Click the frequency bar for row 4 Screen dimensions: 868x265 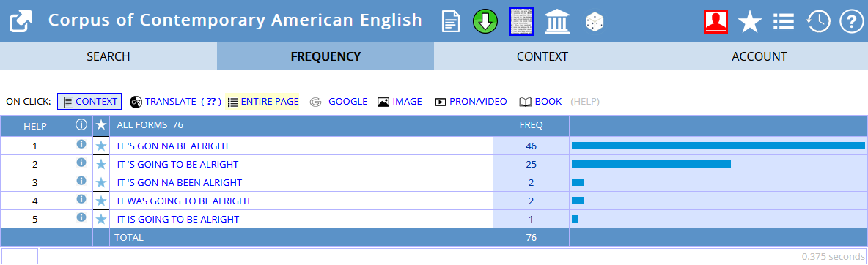point(578,201)
